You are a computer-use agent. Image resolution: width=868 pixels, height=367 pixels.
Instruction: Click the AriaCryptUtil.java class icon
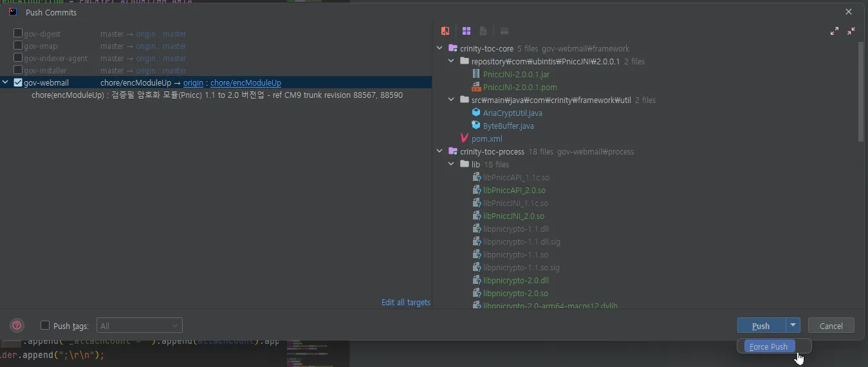[476, 113]
